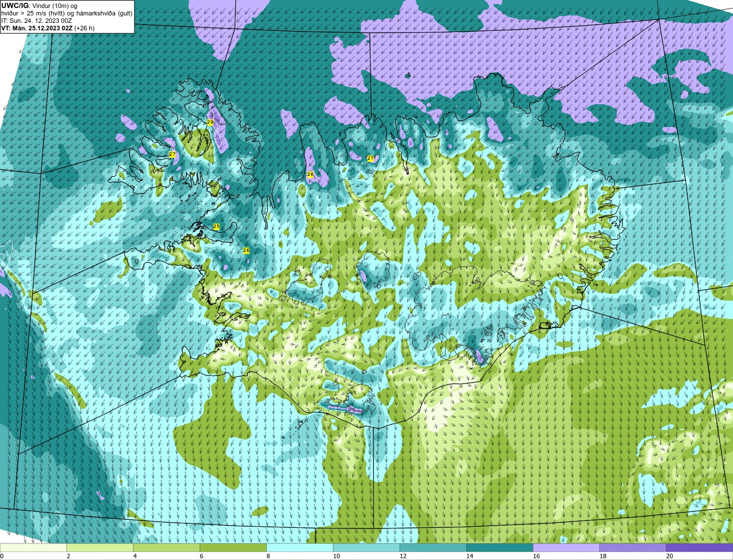Click the legend value 4

pos(135,556)
